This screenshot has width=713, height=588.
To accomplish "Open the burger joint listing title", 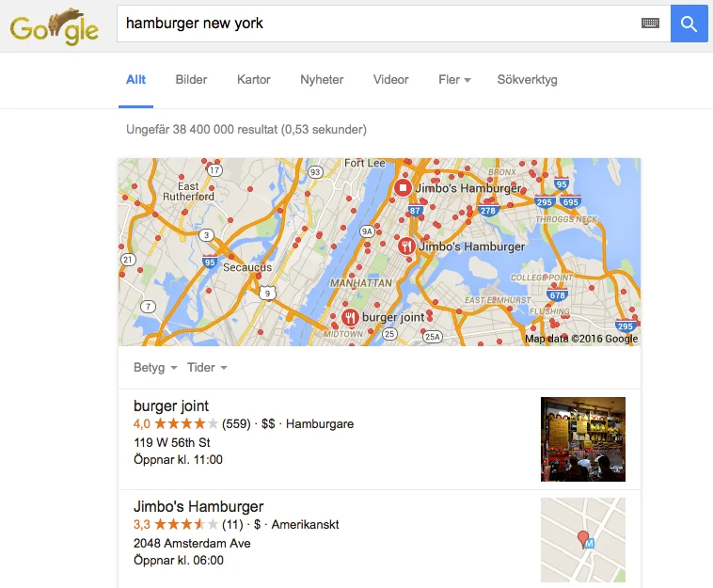I will pos(171,405).
